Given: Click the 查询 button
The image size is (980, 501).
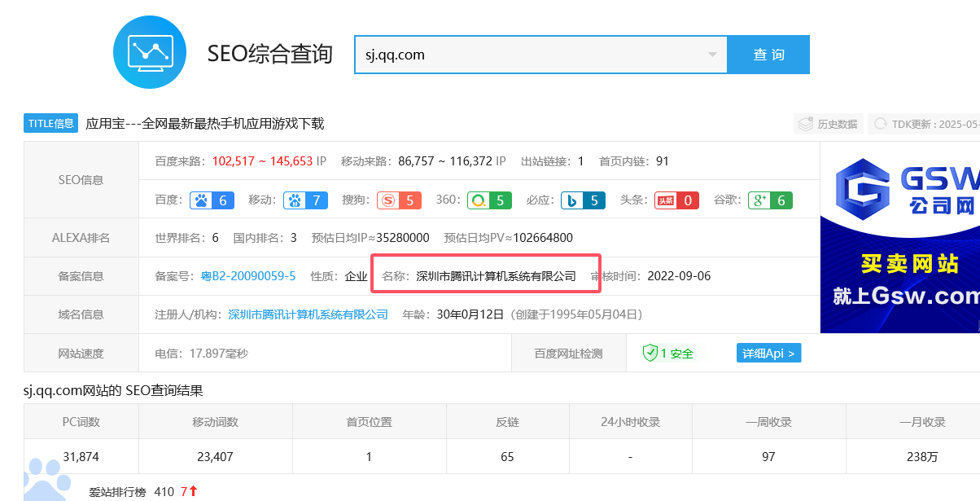Looking at the screenshot, I should coord(768,55).
